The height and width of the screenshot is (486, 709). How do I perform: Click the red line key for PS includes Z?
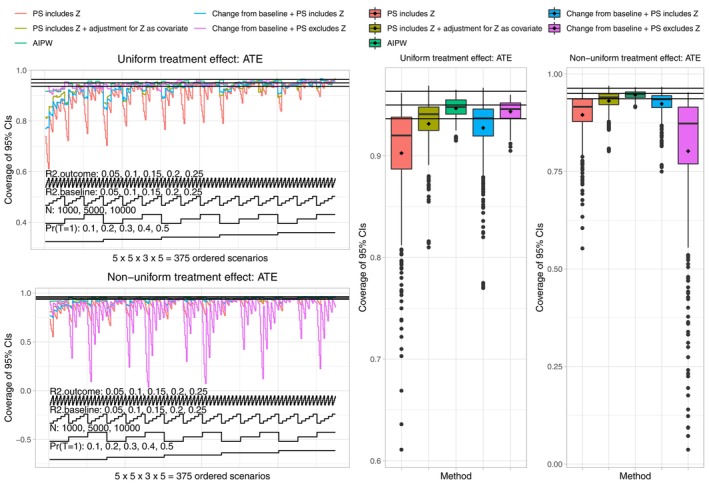(x=22, y=14)
